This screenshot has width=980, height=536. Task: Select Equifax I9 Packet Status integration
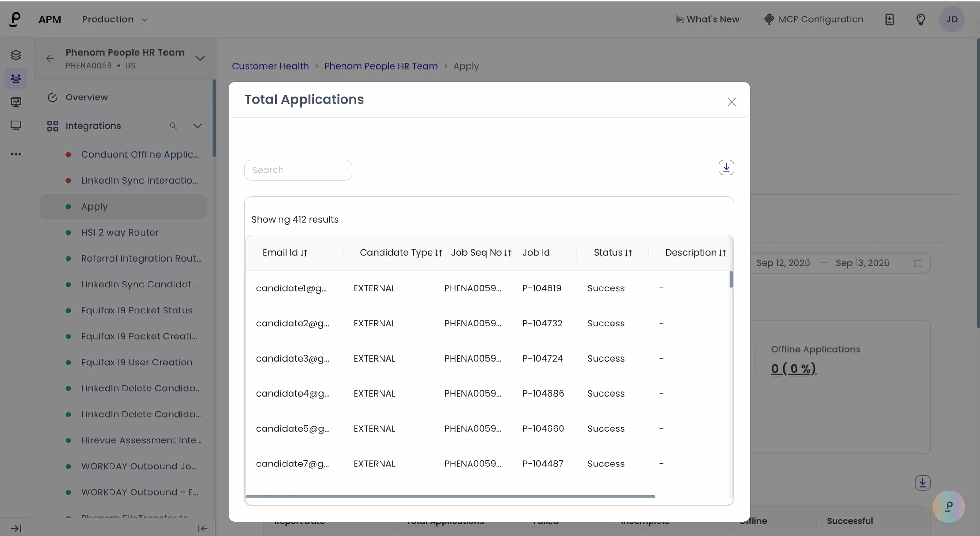(x=123, y=310)
